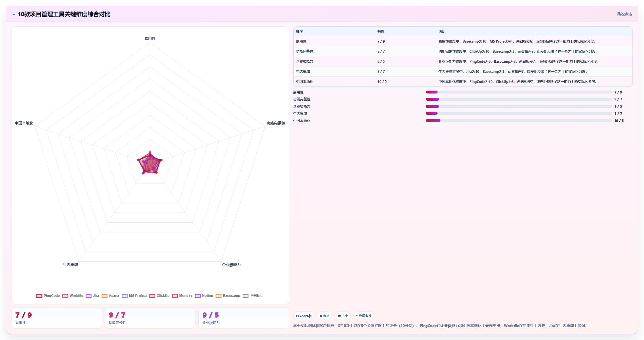Click the 维度 column header
Screen dimensions: 644x340
coord(299,32)
